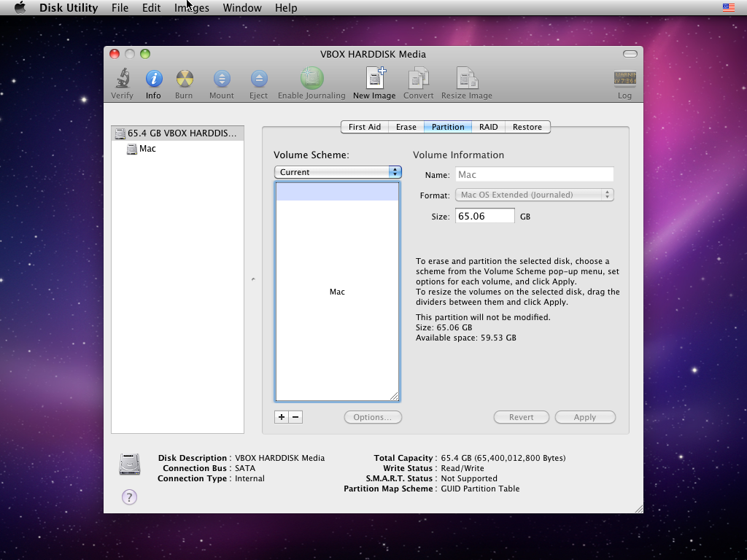Add a partition with the plus button
Screen dimensions: 747x560
[282, 417]
